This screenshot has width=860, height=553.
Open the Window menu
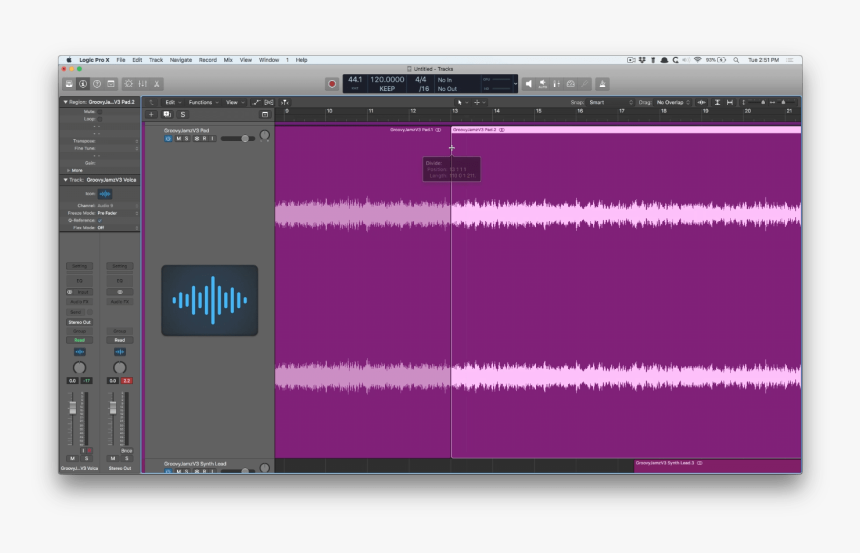tap(269, 60)
